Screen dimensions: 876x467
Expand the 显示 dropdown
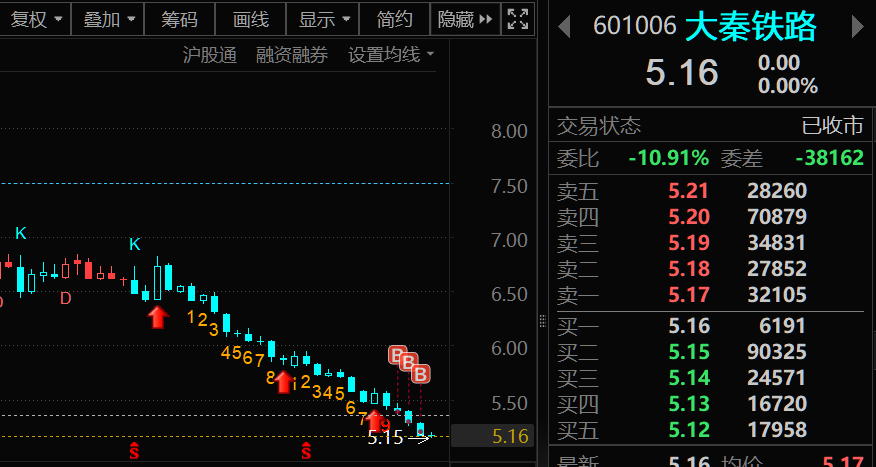(x=323, y=20)
